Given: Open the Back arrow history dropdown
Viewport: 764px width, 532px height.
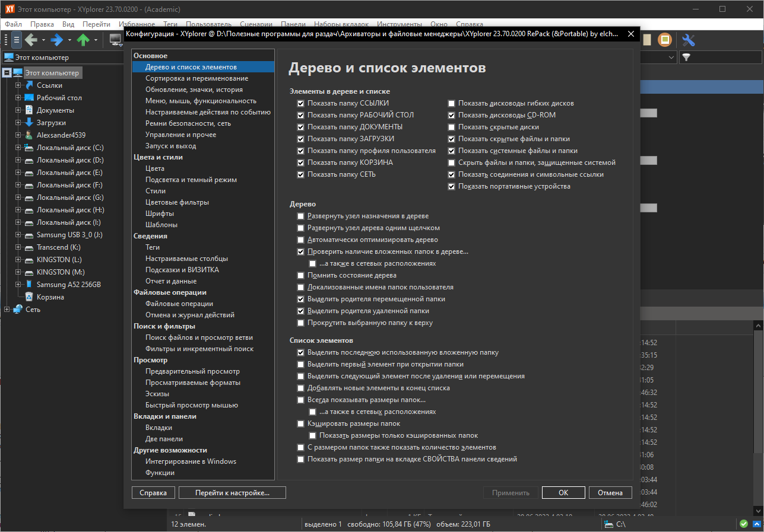Looking at the screenshot, I should click(x=43, y=40).
